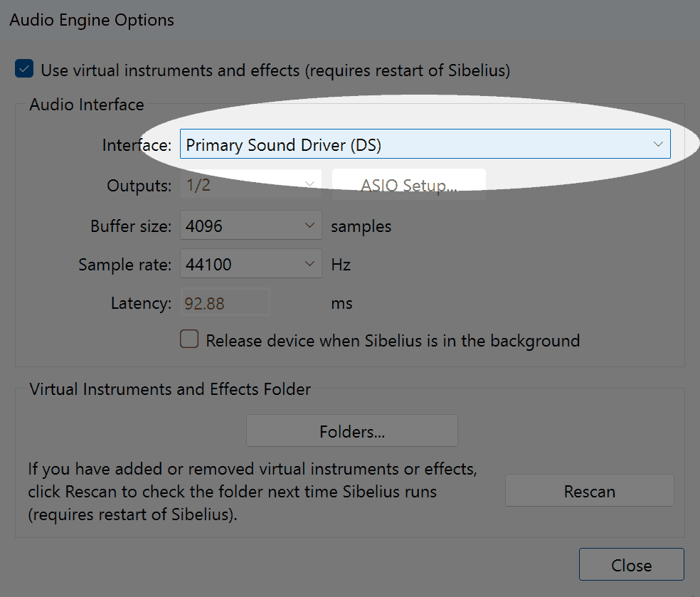The height and width of the screenshot is (597, 700).
Task: Click the Latency field showing 92.88
Action: click(x=226, y=303)
